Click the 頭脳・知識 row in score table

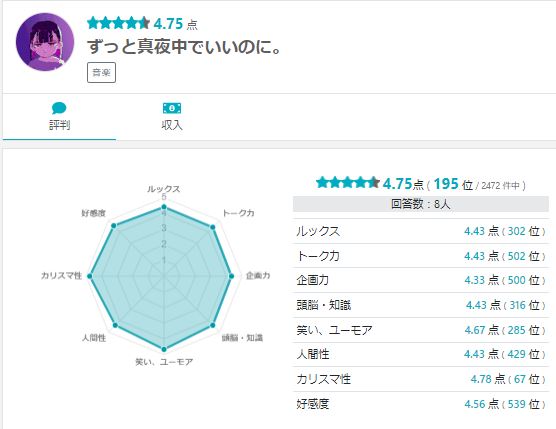pos(421,305)
